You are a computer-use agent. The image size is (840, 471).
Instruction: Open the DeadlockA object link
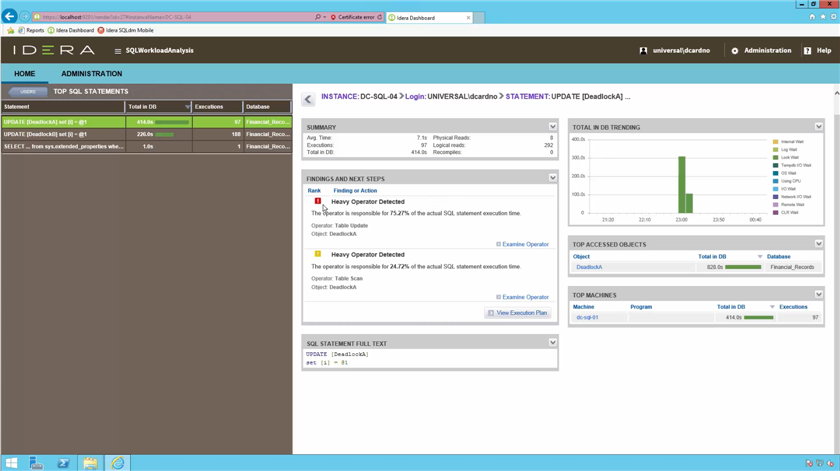coord(589,267)
